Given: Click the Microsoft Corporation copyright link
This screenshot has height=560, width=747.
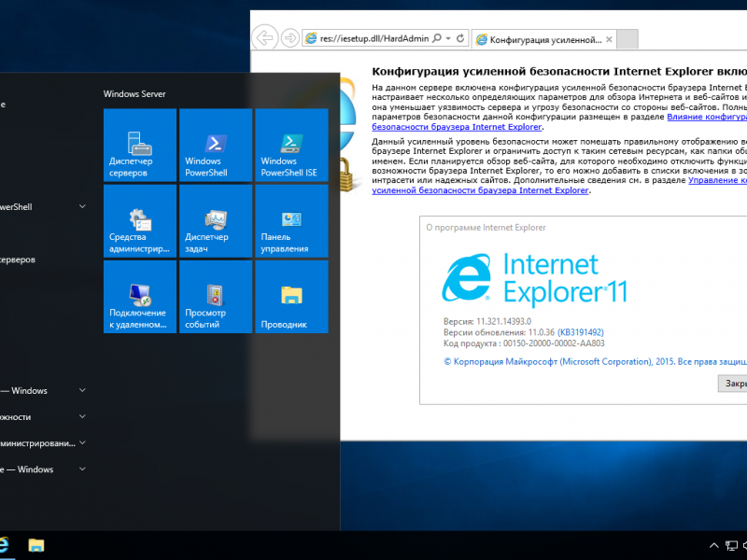Looking at the screenshot, I should [595, 362].
